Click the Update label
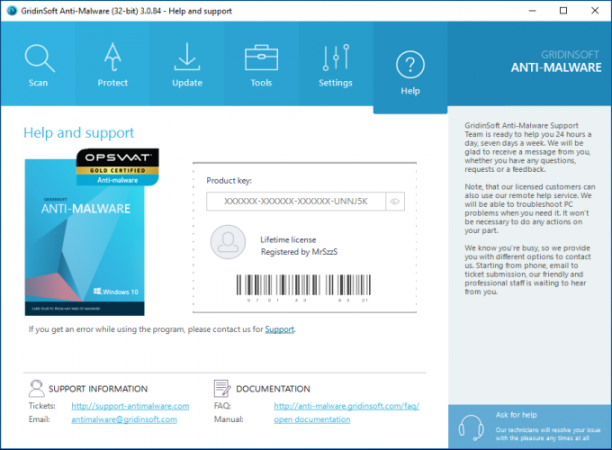This screenshot has width=612, height=450. [187, 83]
